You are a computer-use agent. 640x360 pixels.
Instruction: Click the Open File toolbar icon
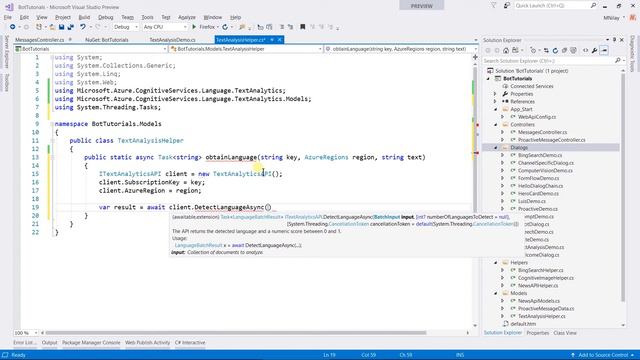coord(52,27)
